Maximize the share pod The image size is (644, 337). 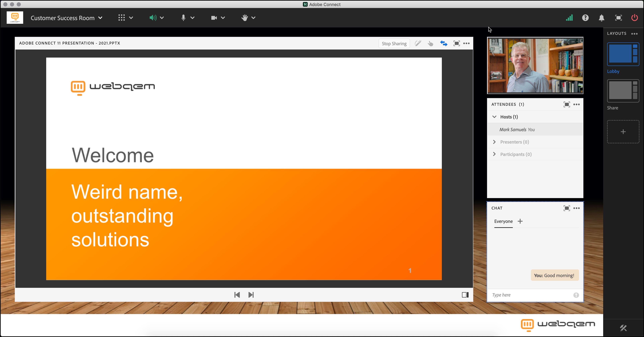(x=457, y=44)
